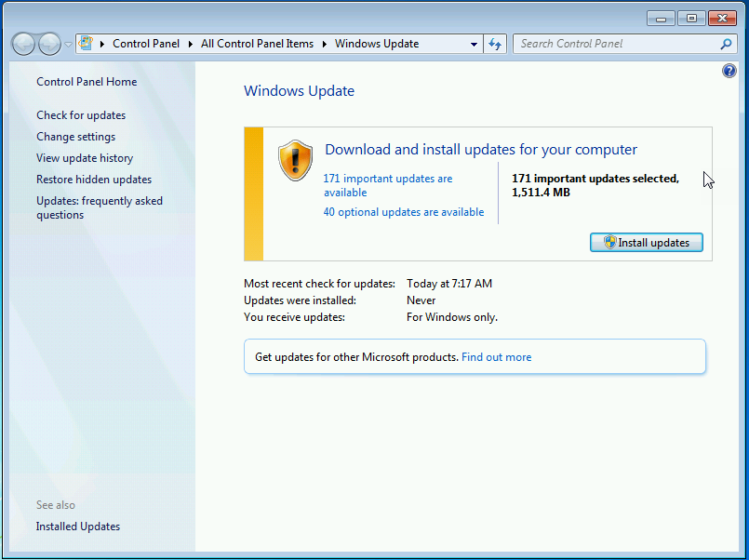Open the address bar dropdown arrow
Image resolution: width=749 pixels, height=560 pixels.
pos(476,44)
